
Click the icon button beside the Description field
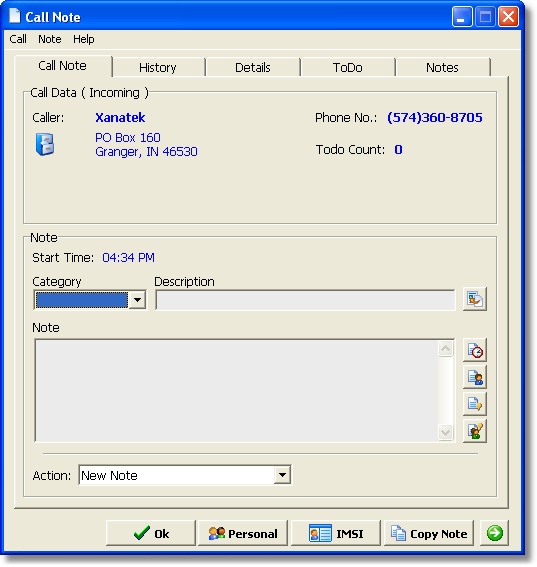(475, 299)
